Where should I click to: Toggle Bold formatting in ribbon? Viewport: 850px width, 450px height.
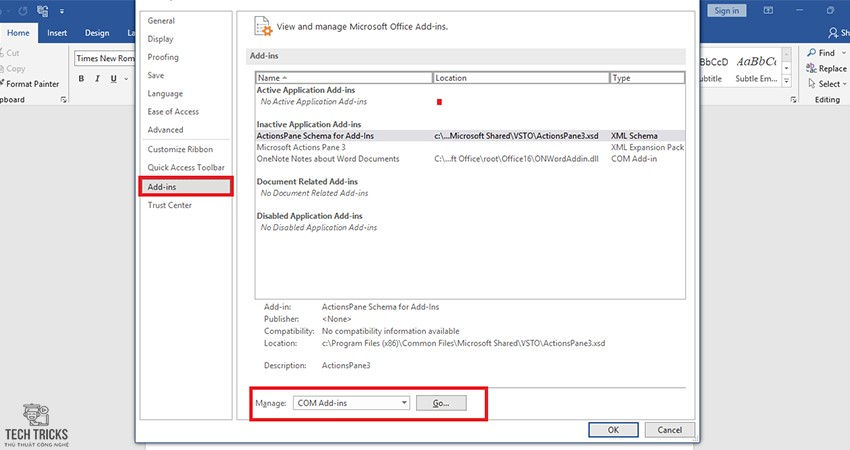click(x=81, y=79)
